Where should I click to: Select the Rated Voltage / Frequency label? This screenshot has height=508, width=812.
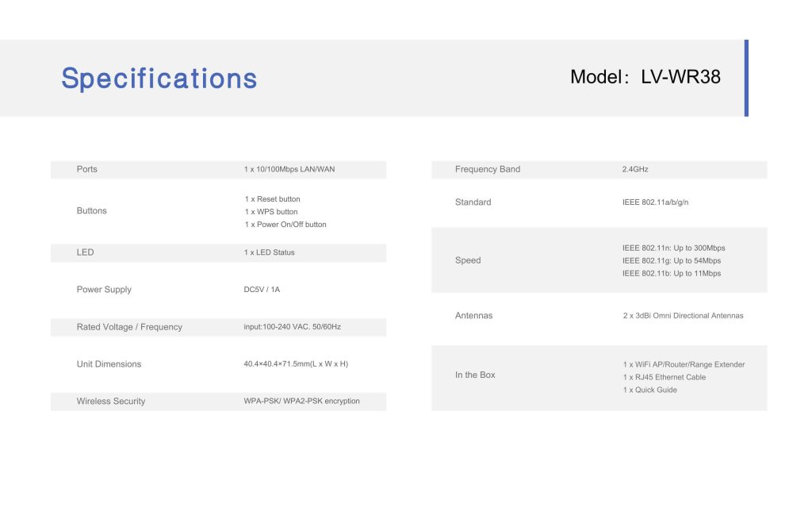point(129,327)
